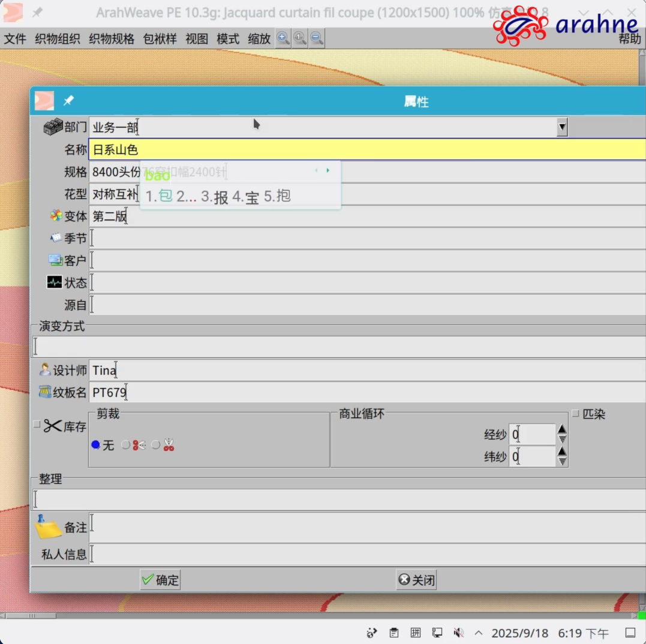
Task: Open the 部门 dropdown arrow
Action: [x=562, y=127]
